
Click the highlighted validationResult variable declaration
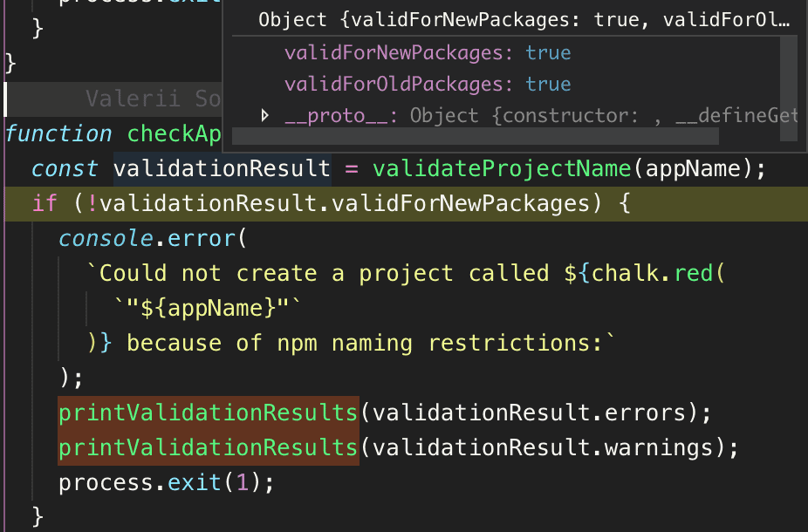coord(222,168)
